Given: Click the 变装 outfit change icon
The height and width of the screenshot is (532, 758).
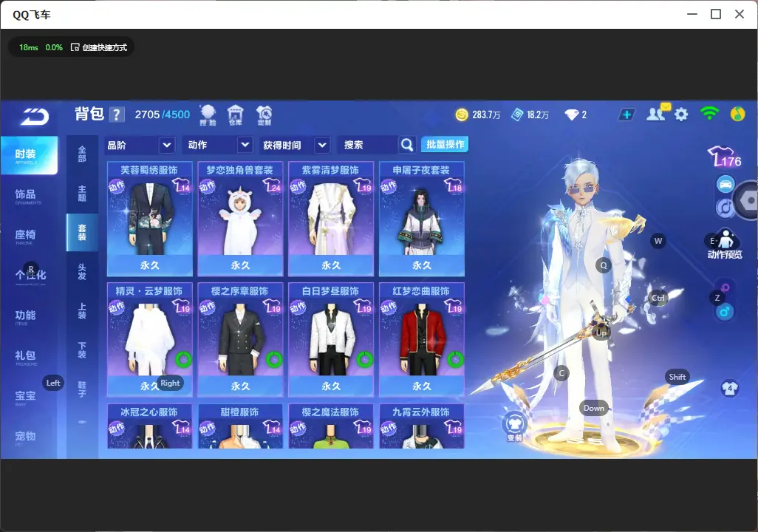Looking at the screenshot, I should [515, 426].
